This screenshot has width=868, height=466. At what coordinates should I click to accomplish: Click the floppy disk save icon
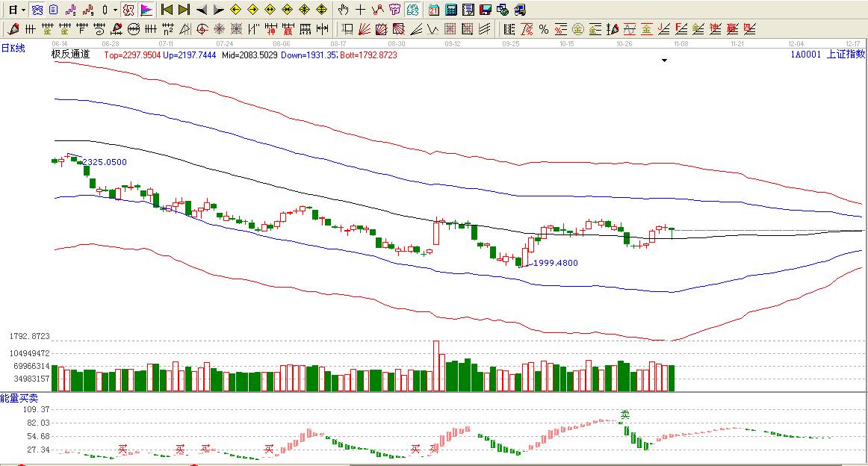point(485,10)
